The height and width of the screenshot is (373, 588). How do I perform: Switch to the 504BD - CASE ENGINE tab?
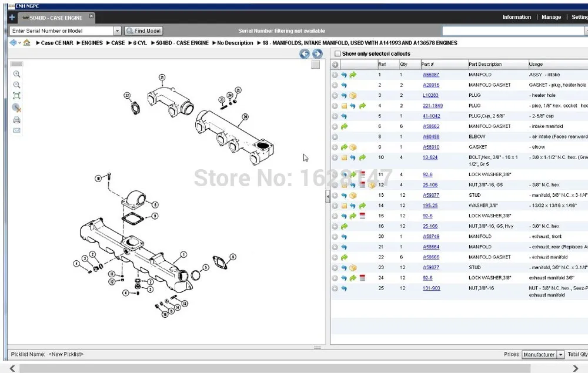coord(56,18)
